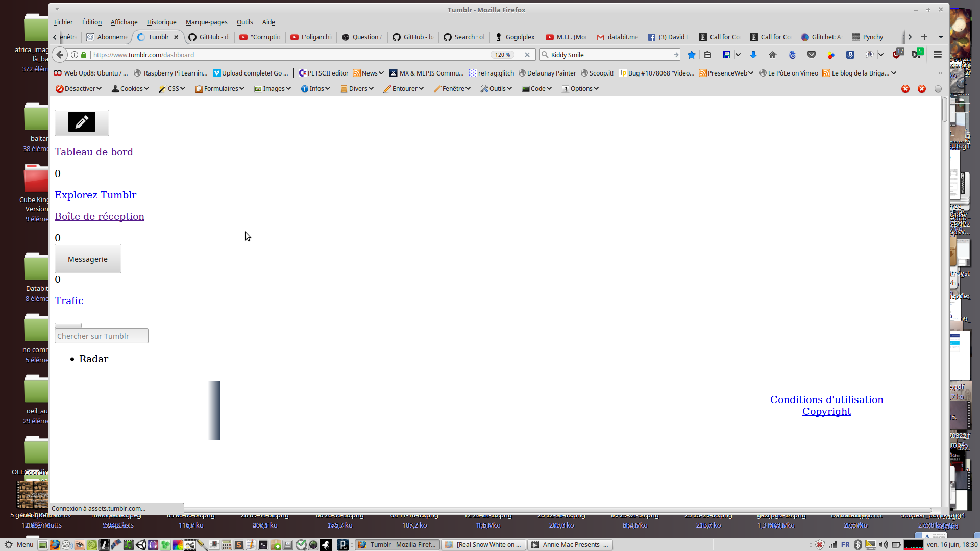980x551 pixels.
Task: Click the 120 % zoom level indicator
Action: pos(502,55)
